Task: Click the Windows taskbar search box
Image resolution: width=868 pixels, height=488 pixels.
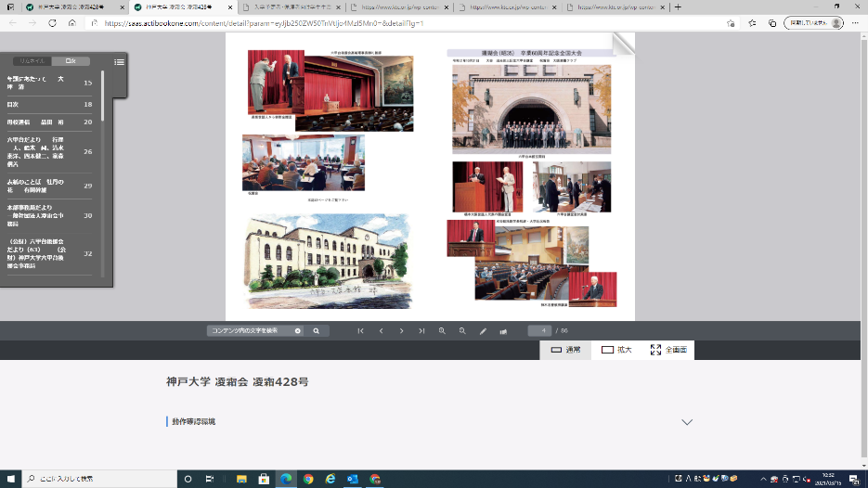Action: [99, 479]
